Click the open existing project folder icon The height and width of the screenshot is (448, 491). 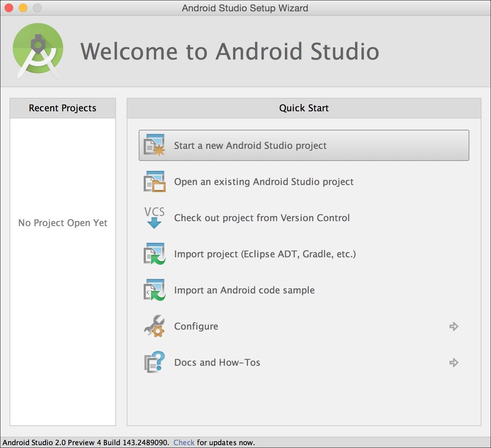(154, 181)
